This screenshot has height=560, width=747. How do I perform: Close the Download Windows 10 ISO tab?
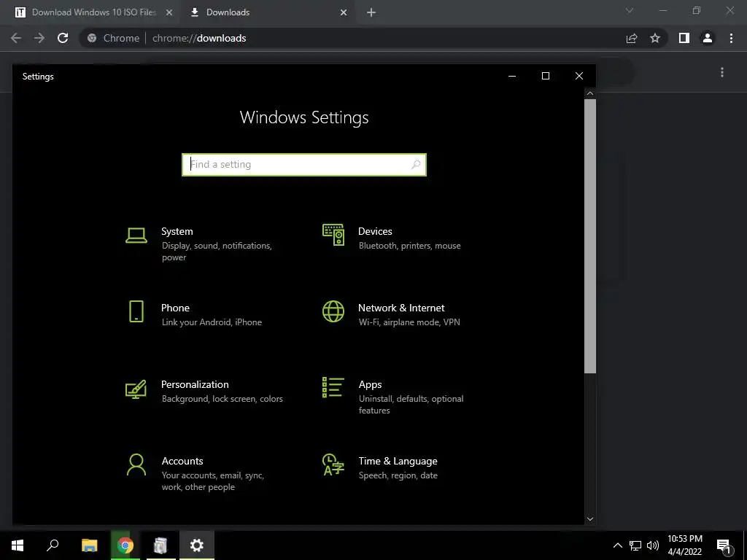coord(169,12)
